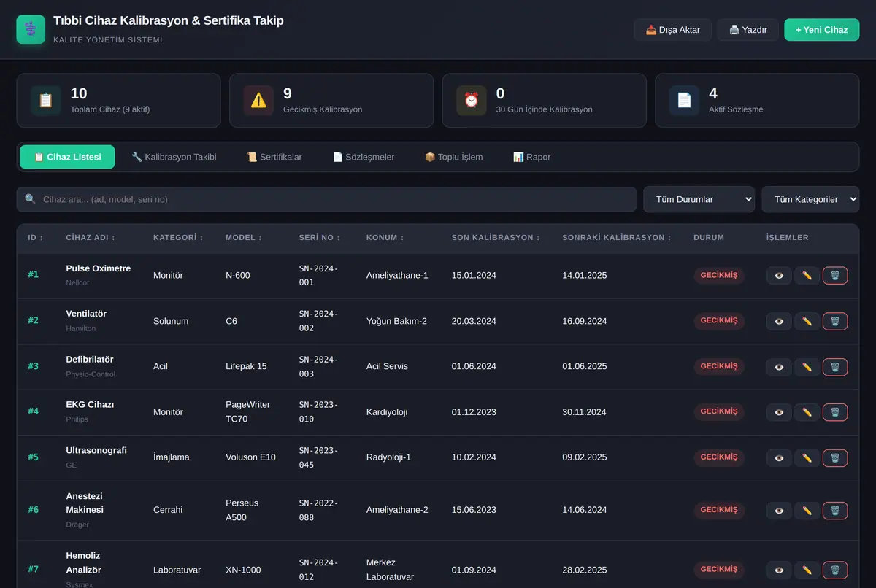This screenshot has width=876, height=588.
Task: Open the Rapor tab
Action: pos(531,157)
